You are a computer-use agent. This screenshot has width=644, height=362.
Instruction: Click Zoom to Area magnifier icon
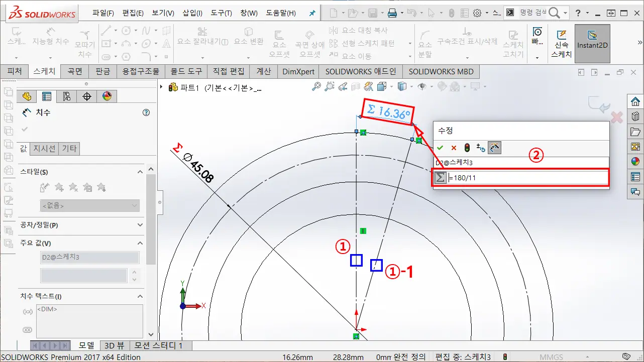coord(330,87)
